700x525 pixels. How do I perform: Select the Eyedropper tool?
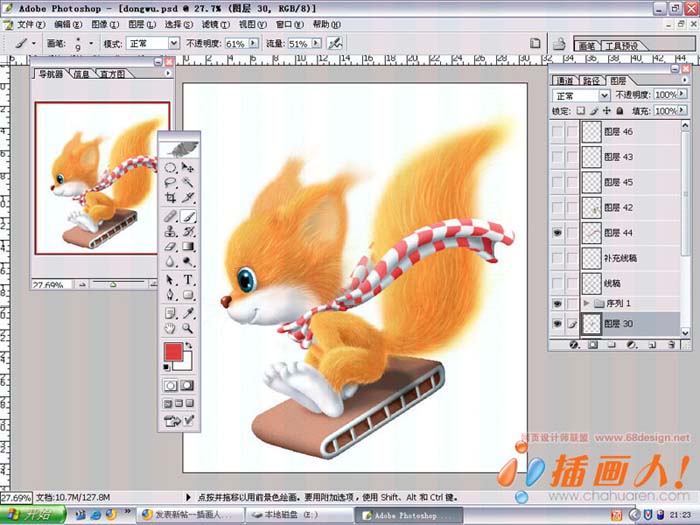(188, 313)
